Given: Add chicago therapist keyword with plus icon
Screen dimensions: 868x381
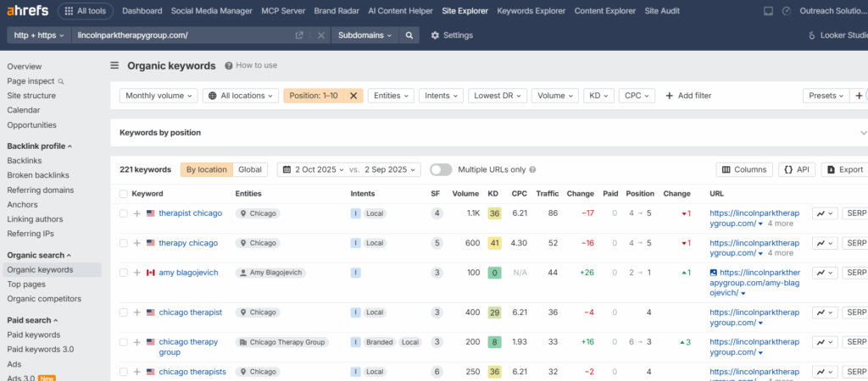Looking at the screenshot, I should coord(136,312).
